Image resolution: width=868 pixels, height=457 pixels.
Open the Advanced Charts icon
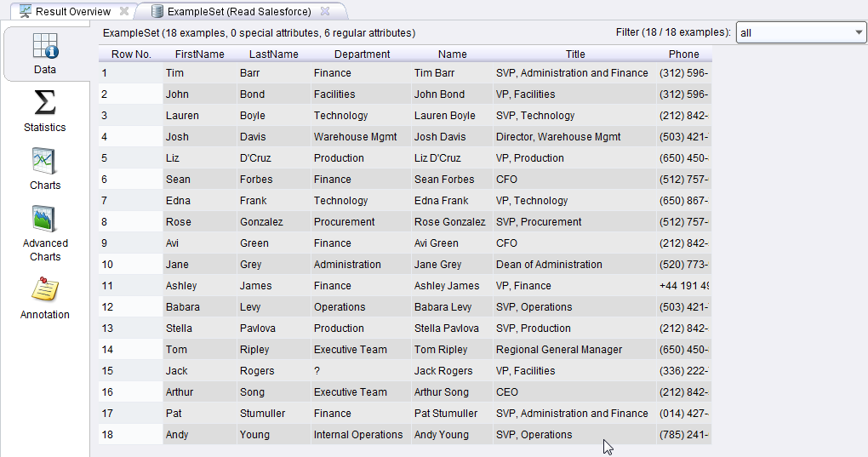click(44, 219)
